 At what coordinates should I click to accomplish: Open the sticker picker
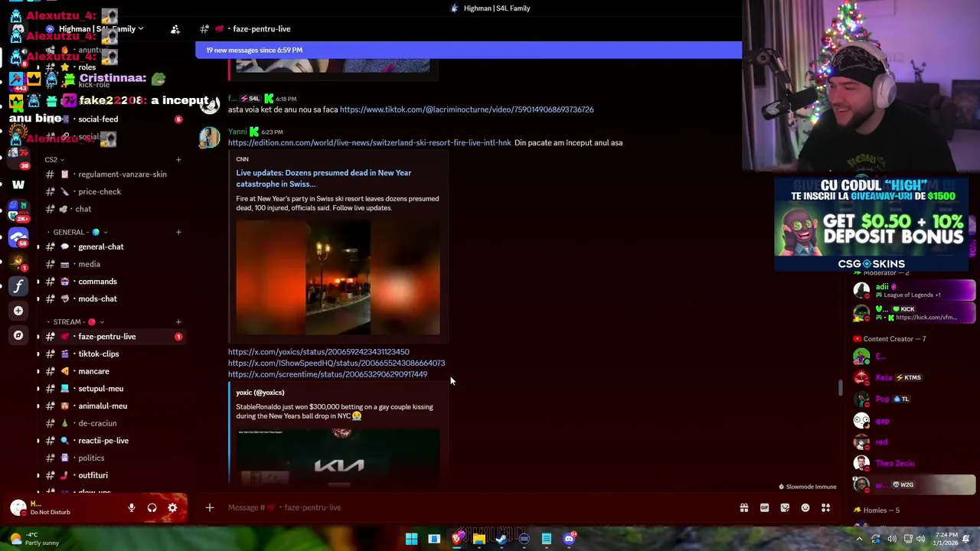[x=785, y=507]
